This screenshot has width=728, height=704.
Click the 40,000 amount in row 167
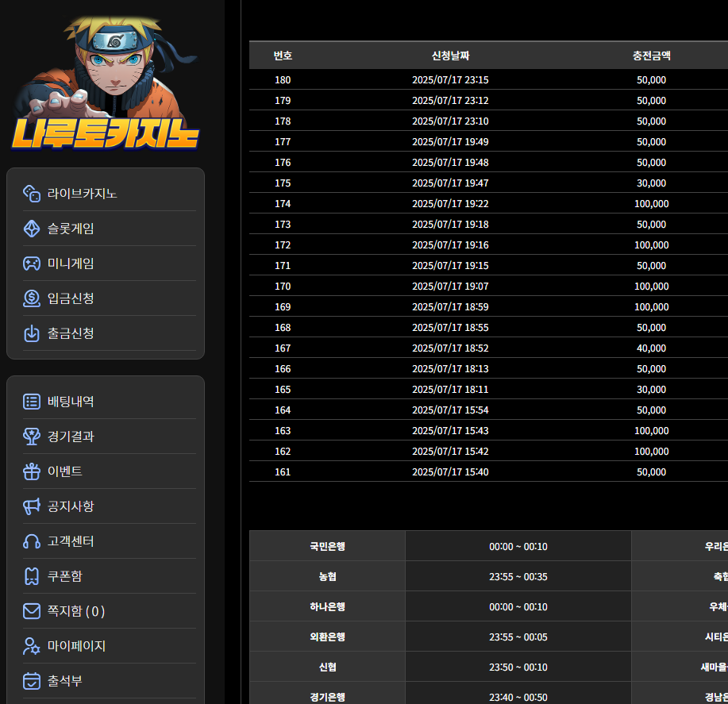(652, 348)
